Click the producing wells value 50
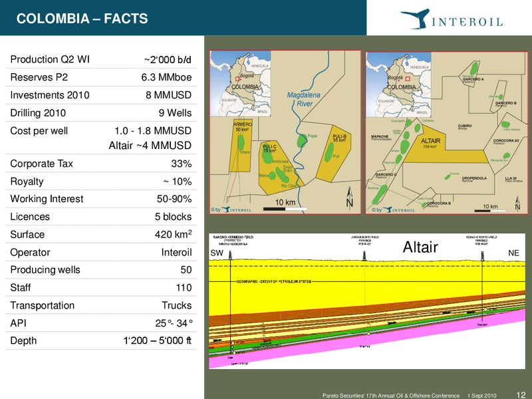Viewport: 532px width, 399px height. tap(186, 270)
